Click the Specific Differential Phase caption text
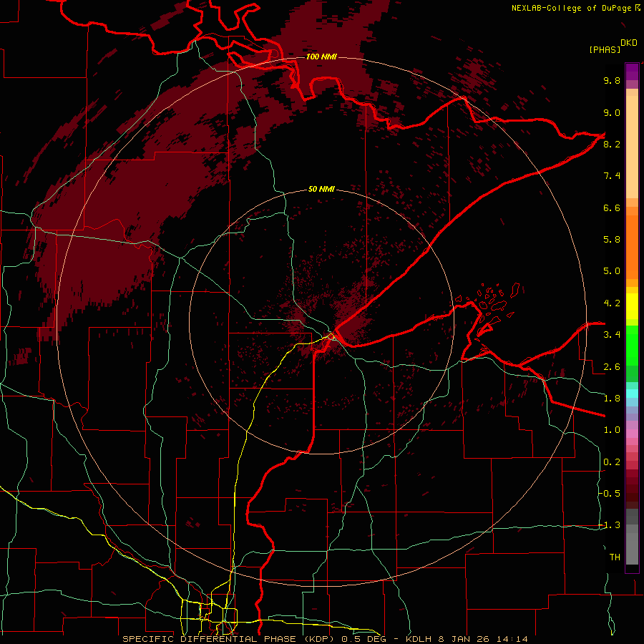 [326, 639]
